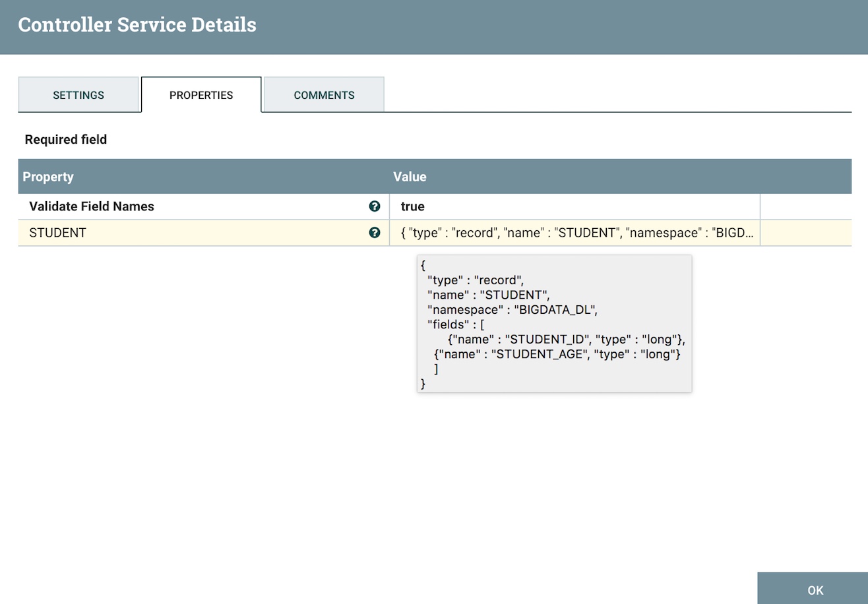Click the help icon for Validate Field Names
The height and width of the screenshot is (604, 868).
tap(375, 206)
